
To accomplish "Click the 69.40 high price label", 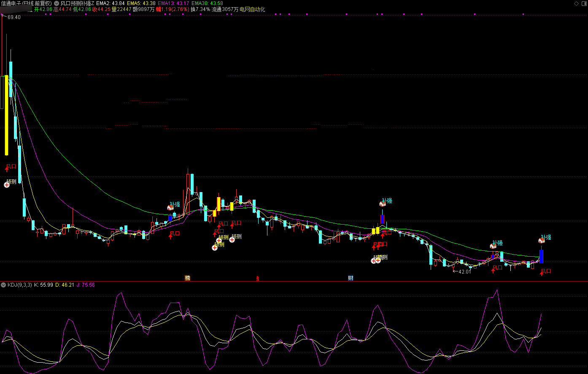I will tap(14, 17).
